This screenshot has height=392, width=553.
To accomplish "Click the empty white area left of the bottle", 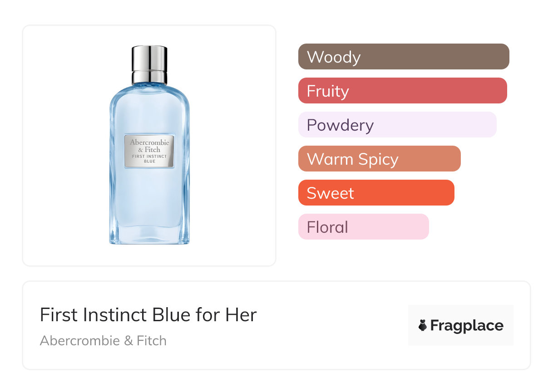I will click(x=64, y=145).
